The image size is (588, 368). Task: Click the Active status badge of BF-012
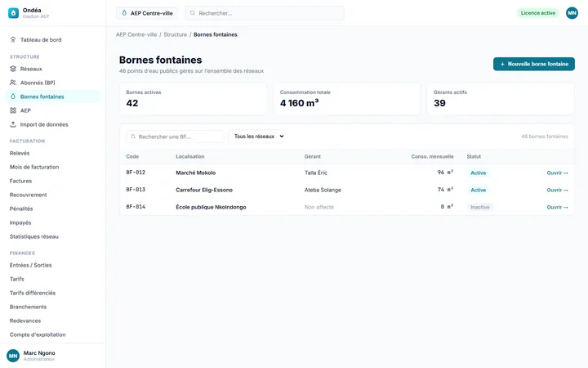pyautogui.click(x=478, y=173)
